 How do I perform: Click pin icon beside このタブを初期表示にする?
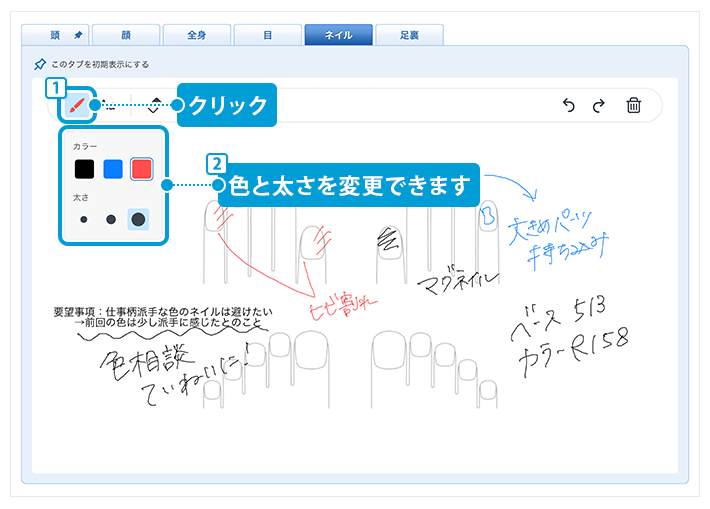tap(39, 64)
